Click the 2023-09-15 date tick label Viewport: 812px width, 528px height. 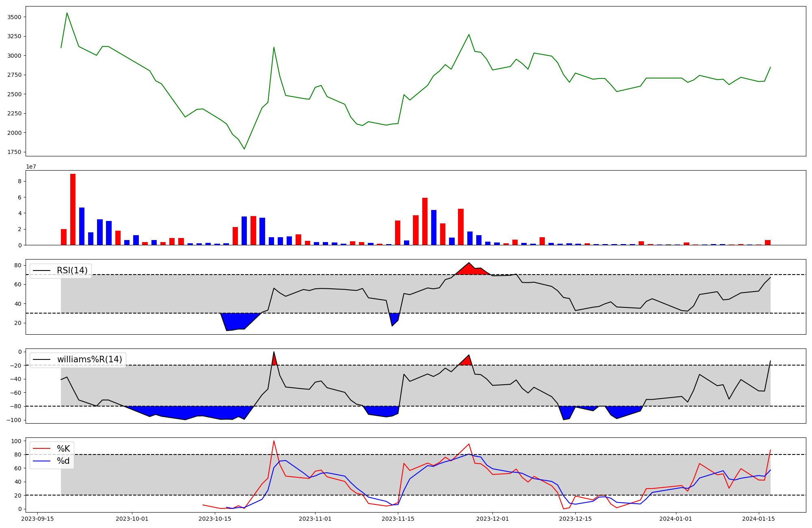point(37,519)
